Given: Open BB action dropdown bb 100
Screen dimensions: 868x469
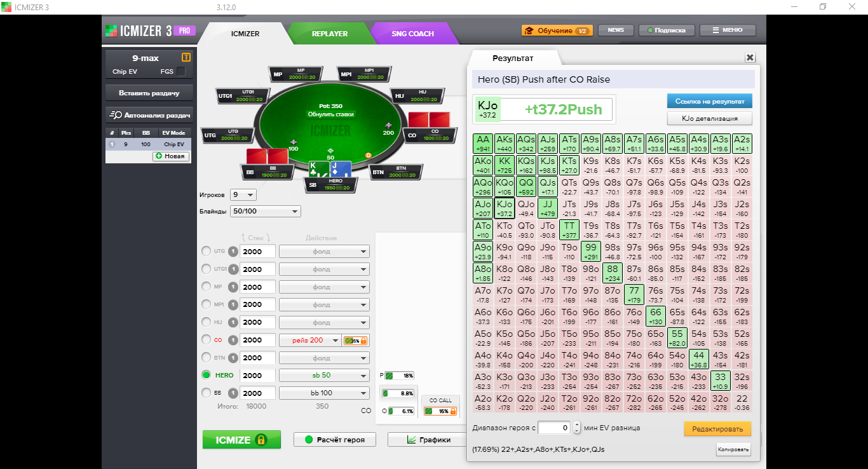Looking at the screenshot, I should pyautogui.click(x=324, y=393).
